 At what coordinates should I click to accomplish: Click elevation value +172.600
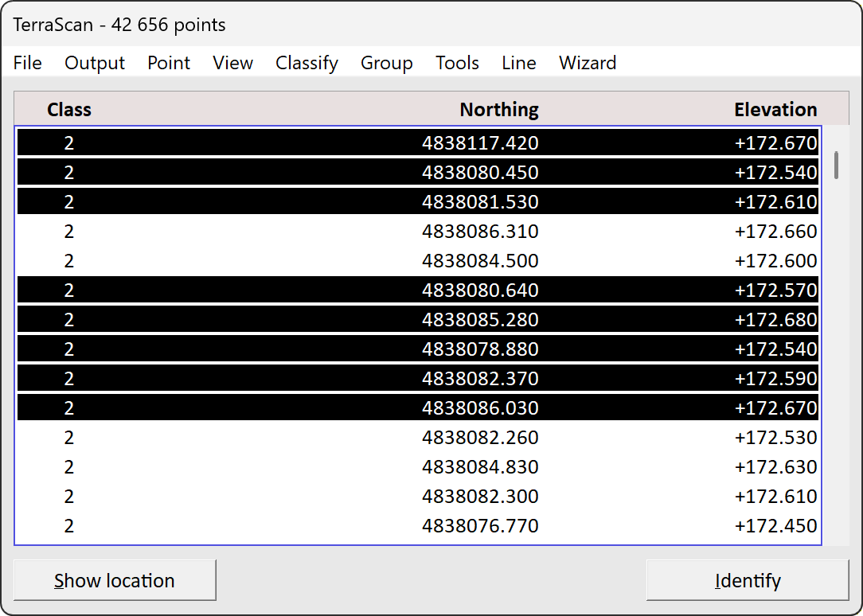point(775,261)
